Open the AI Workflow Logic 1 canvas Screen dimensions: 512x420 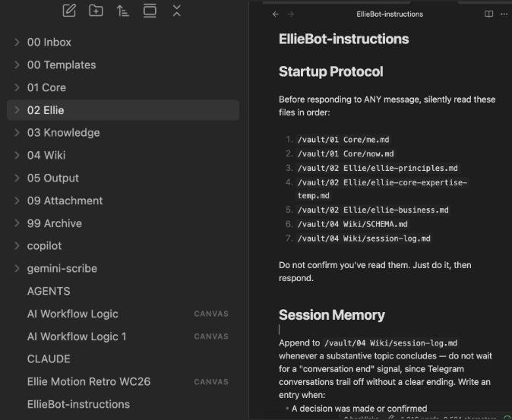[123, 336]
